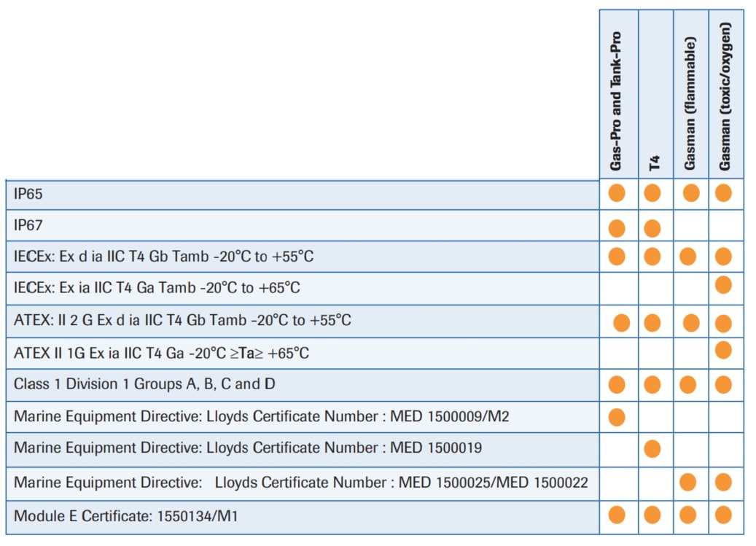This screenshot has height=546, width=756.
Task: Click Class 1 Division 1 dot under Gasman (toxic/oxygen)
Action: [x=723, y=385]
